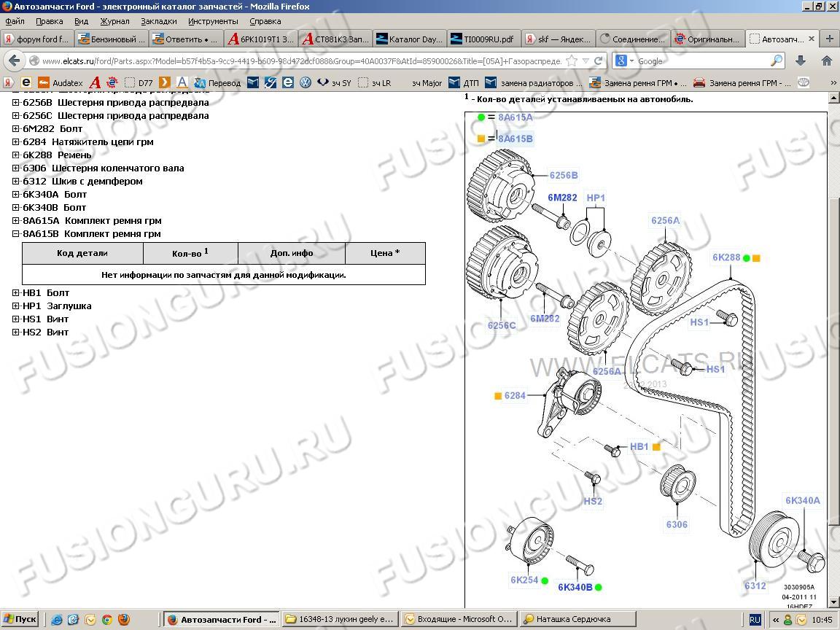This screenshot has height=630, width=840.
Task: Expand 6284 Натяжитель цепи грм
Action: tap(15, 142)
